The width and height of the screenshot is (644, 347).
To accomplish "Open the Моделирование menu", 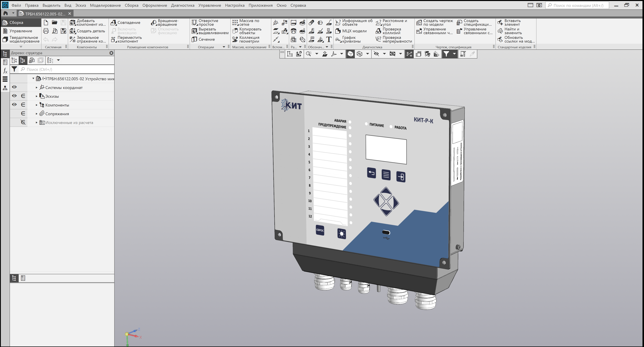I will (x=105, y=5).
